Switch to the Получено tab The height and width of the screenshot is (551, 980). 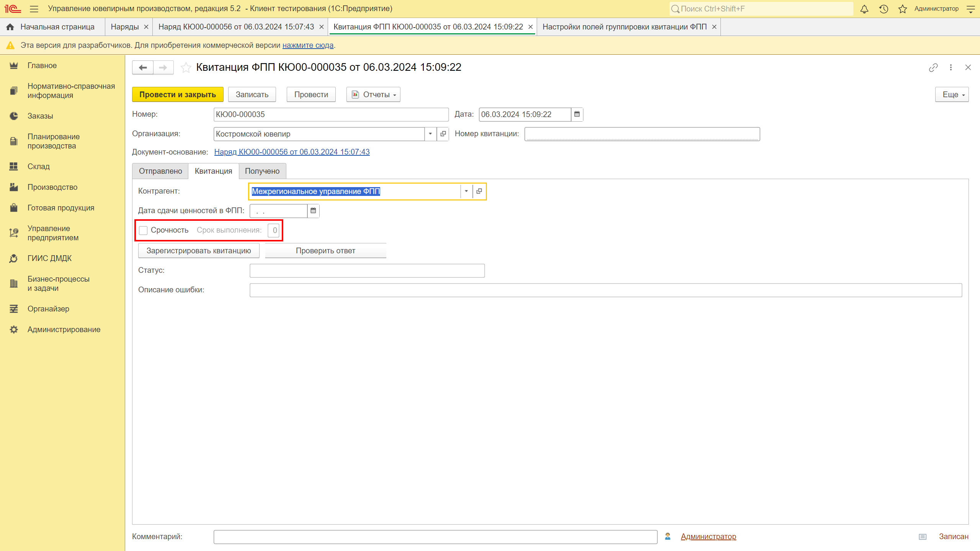[262, 171]
